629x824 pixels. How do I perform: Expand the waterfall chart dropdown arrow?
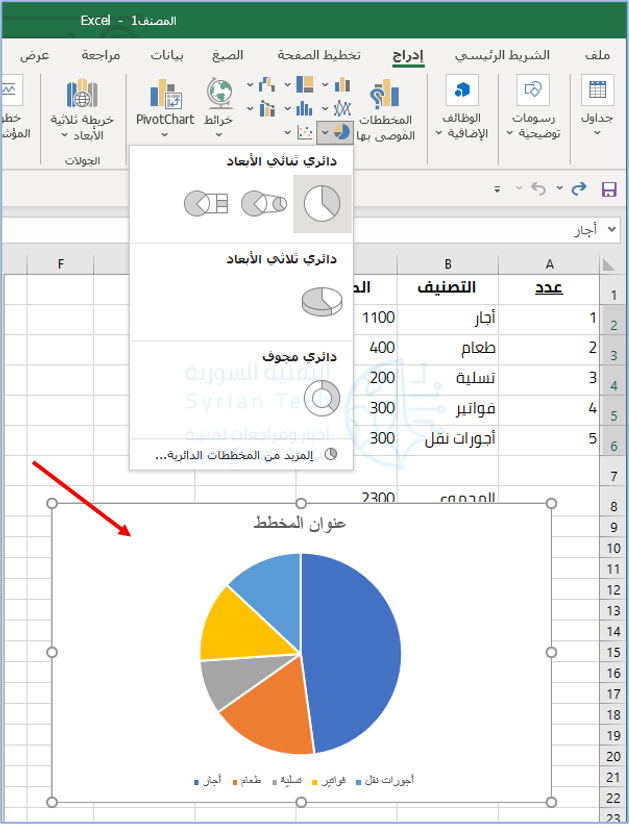[250, 85]
